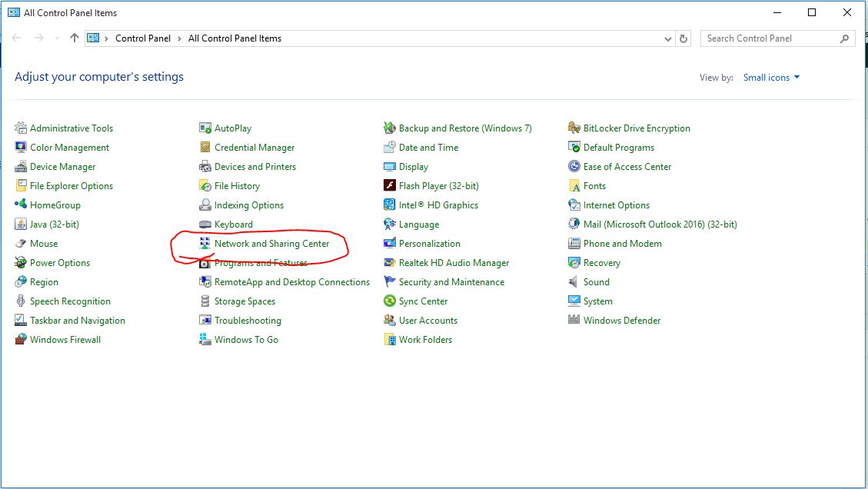This screenshot has width=868, height=489.
Task: Open the Network and Sharing Center icon
Action: pyautogui.click(x=205, y=244)
